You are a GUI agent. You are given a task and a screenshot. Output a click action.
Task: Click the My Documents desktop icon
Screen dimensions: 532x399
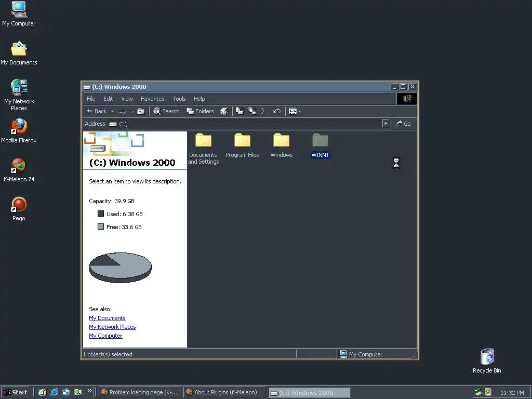coord(19,54)
